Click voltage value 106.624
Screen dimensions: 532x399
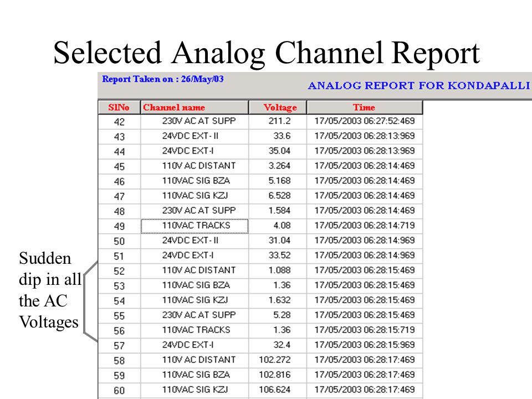(275, 390)
